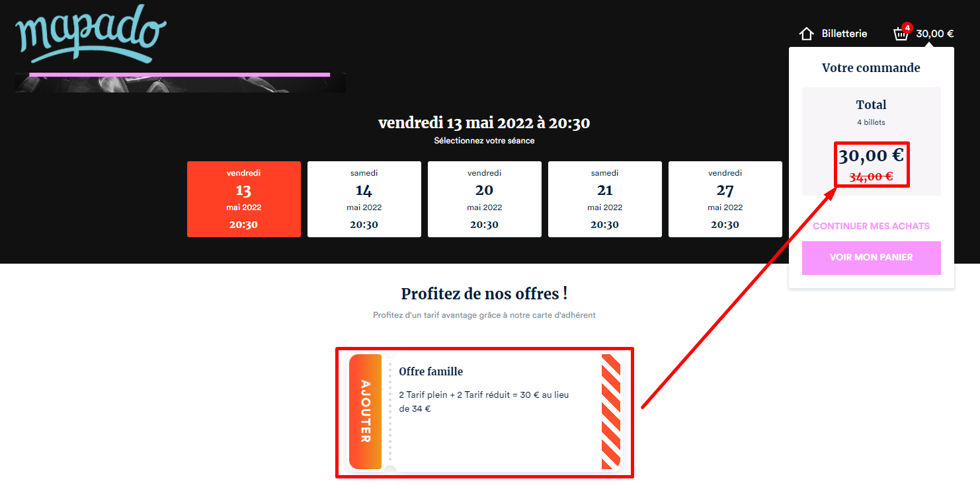Choose the vendredi 20 mai session
Viewport: 980px width, 489px height.
click(x=485, y=199)
